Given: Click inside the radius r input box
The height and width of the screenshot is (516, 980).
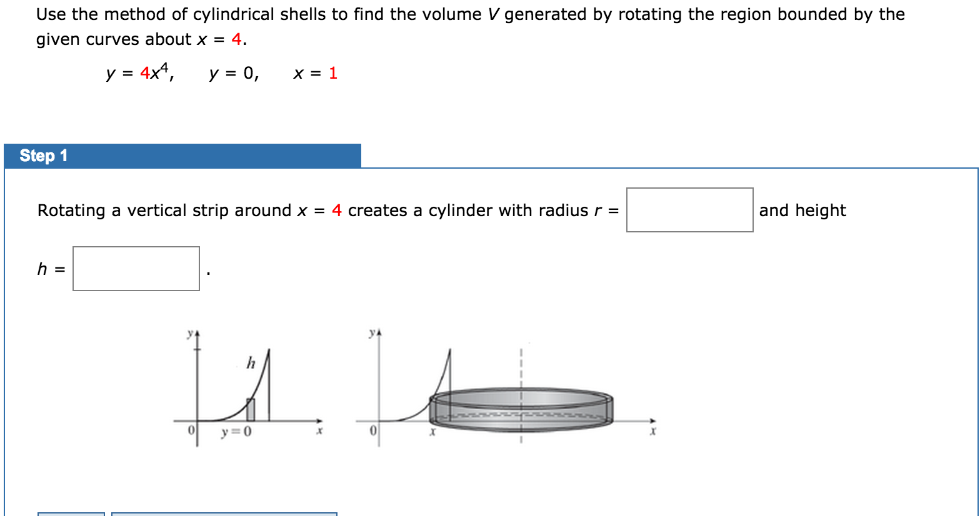Looking at the screenshot, I should (689, 209).
